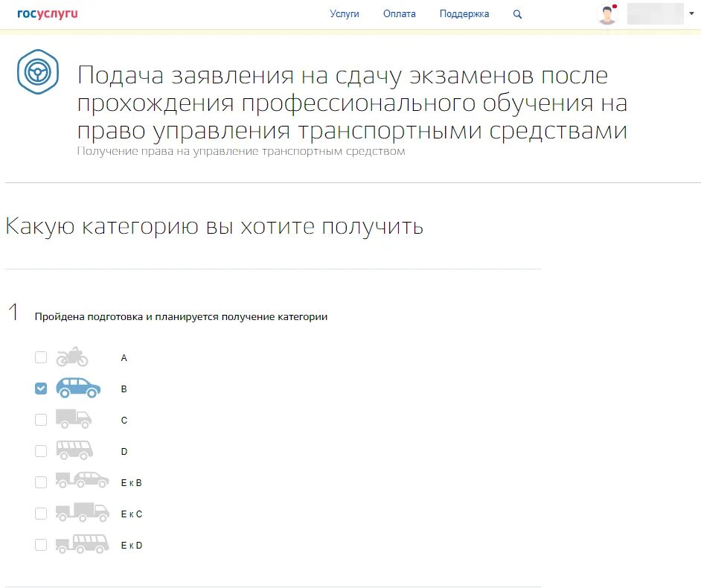The height and width of the screenshot is (588, 701).
Task: Click the search magnifier icon
Action: (517, 14)
